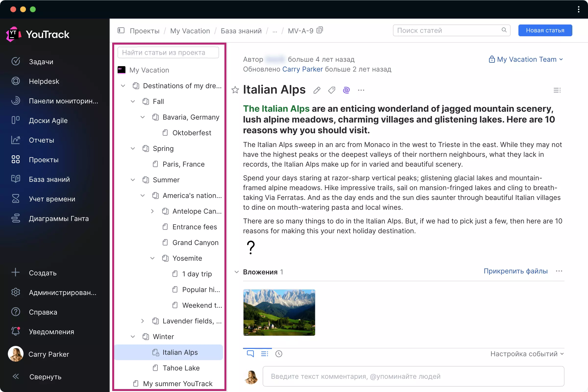Click the purple AI assistant swirl icon
Image resolution: width=588 pixels, height=392 pixels.
click(x=346, y=90)
